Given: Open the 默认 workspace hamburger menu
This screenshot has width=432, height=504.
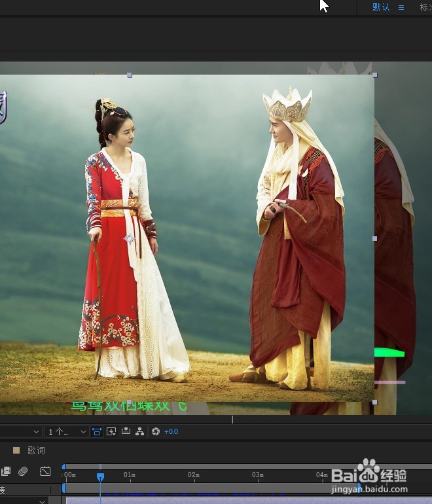Looking at the screenshot, I should pyautogui.click(x=401, y=7).
